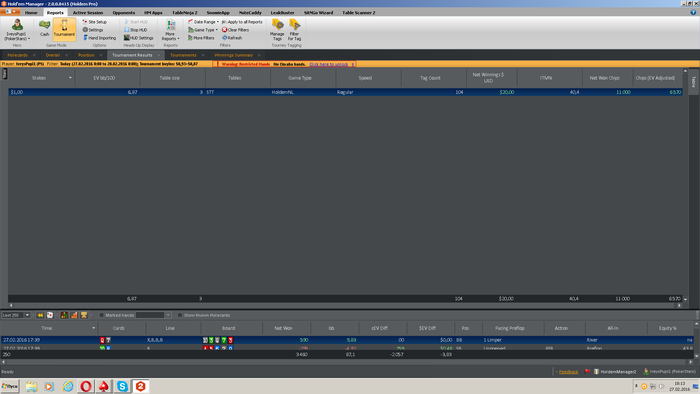Select Tournament game mode

point(64,29)
